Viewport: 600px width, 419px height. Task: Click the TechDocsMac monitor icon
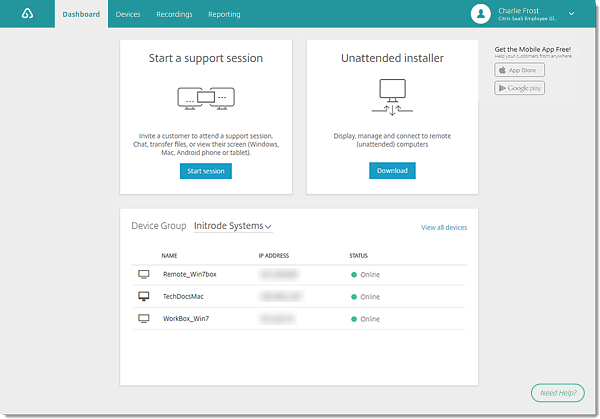[143, 297]
